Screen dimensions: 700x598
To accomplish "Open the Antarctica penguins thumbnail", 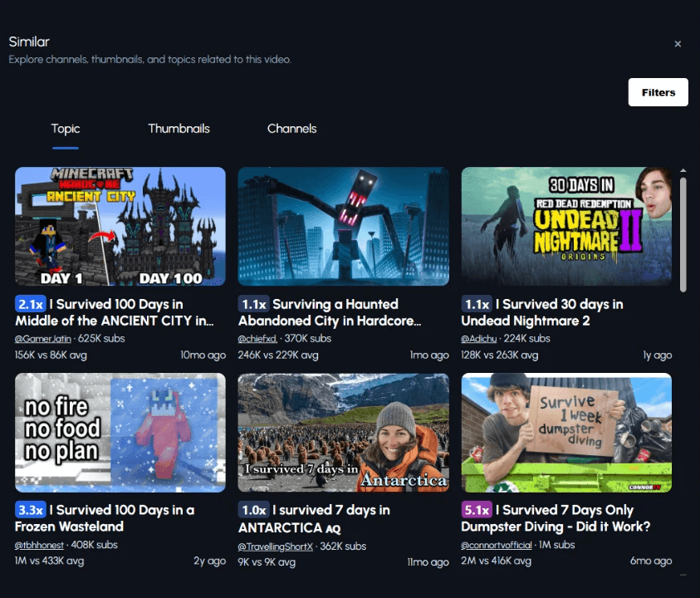I will point(343,433).
